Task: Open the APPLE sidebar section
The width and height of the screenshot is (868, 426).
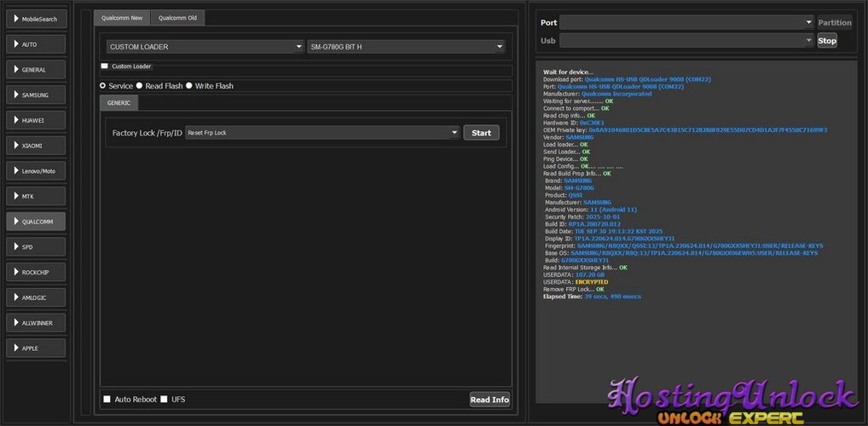Action: pos(36,348)
